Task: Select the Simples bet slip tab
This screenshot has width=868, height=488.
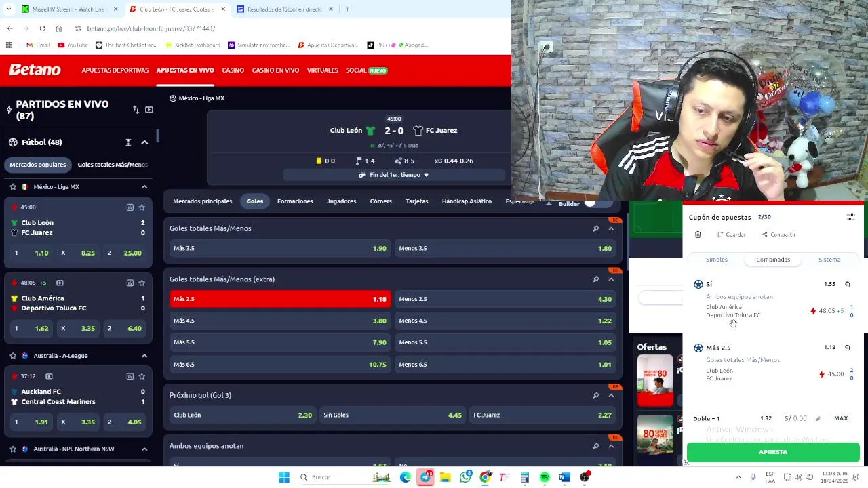Action: point(716,260)
